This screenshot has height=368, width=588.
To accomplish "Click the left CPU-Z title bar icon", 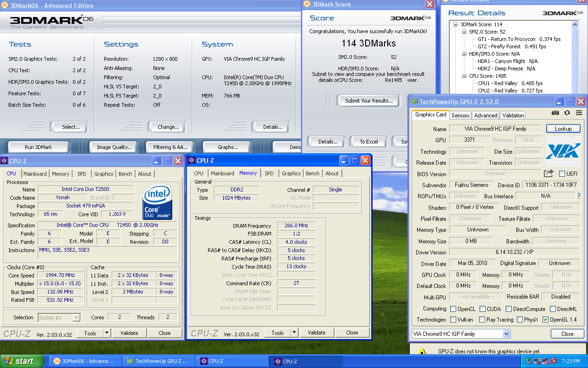I will (4, 161).
